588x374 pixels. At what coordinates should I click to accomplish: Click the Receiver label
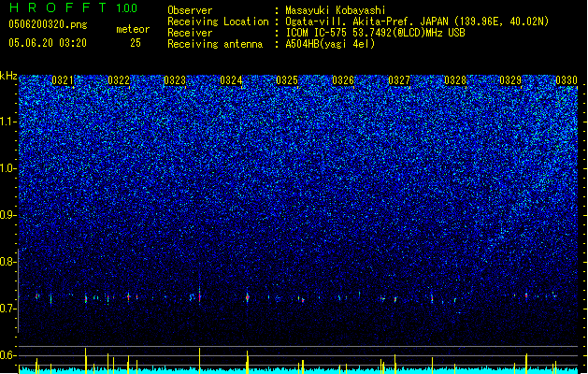click(190, 33)
